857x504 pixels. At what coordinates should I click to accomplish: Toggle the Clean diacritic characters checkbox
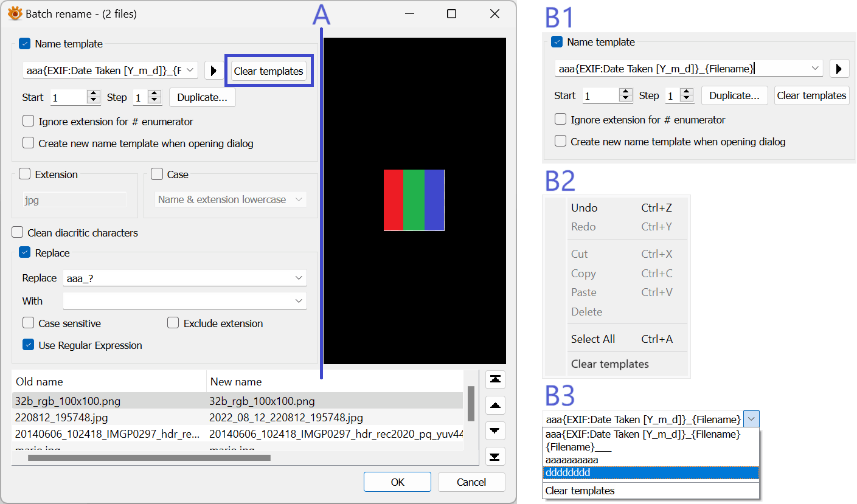coord(18,233)
